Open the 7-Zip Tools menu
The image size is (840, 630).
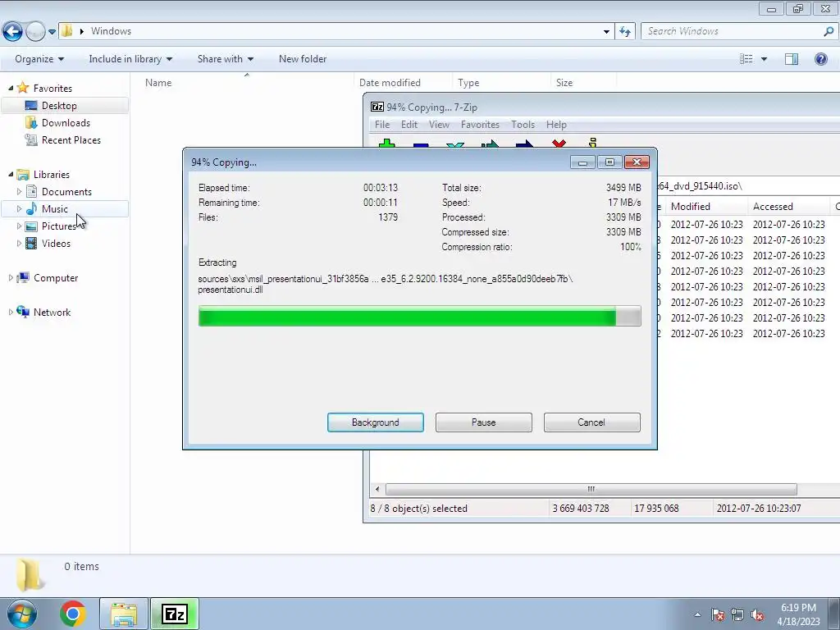pyautogui.click(x=523, y=125)
